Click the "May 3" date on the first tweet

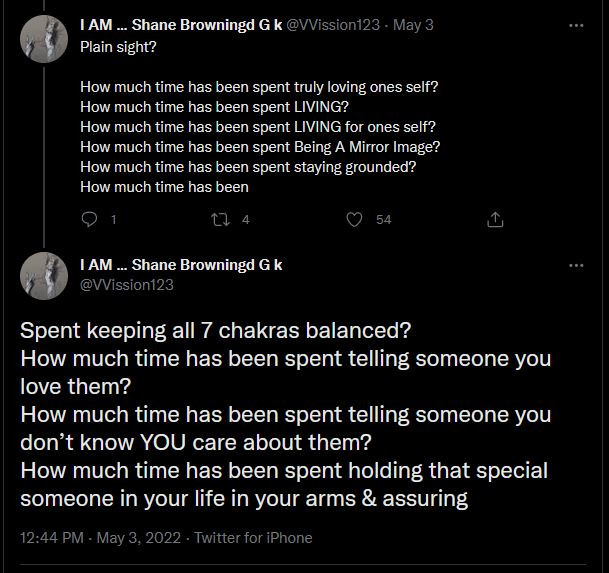point(412,25)
